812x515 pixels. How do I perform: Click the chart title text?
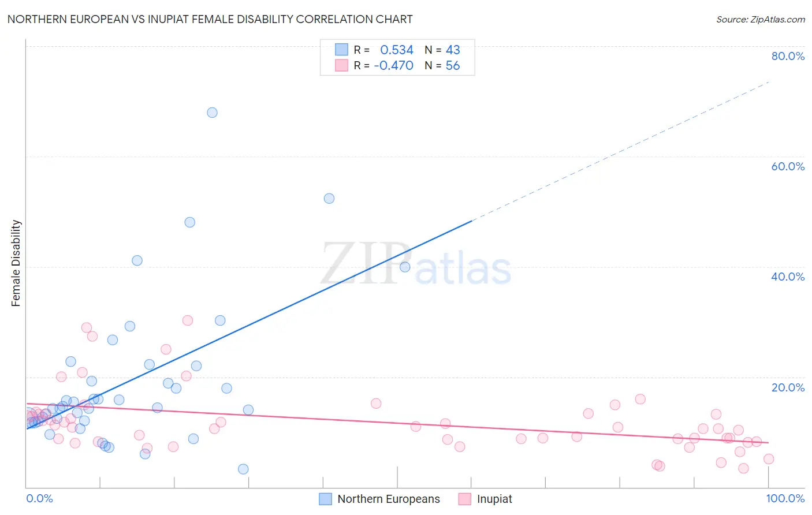(210, 19)
